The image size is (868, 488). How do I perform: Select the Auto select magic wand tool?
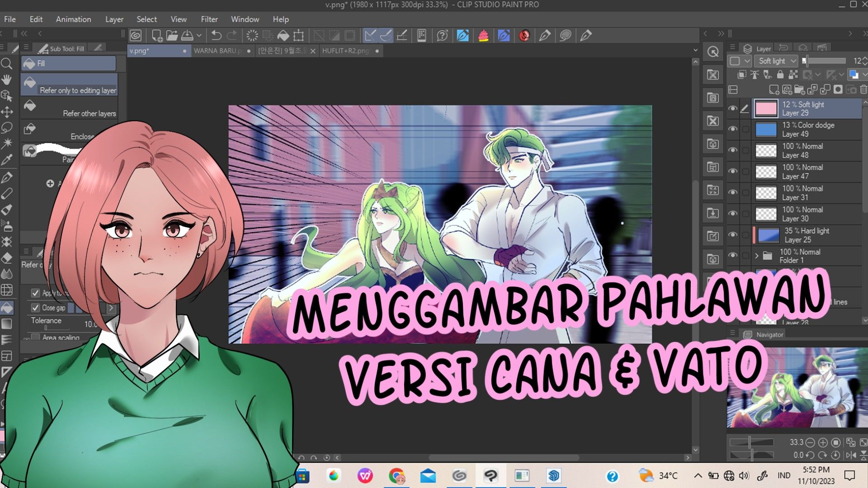7,144
